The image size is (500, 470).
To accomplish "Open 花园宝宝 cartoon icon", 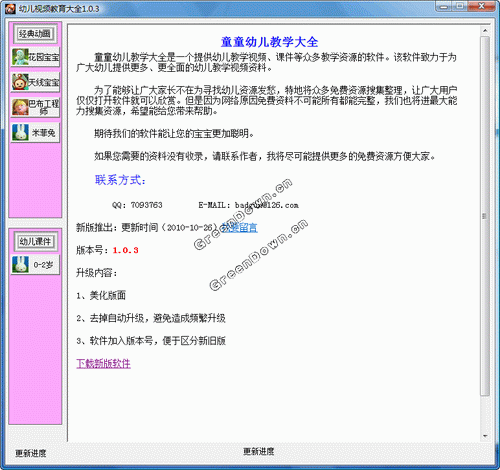I will pos(20,57).
